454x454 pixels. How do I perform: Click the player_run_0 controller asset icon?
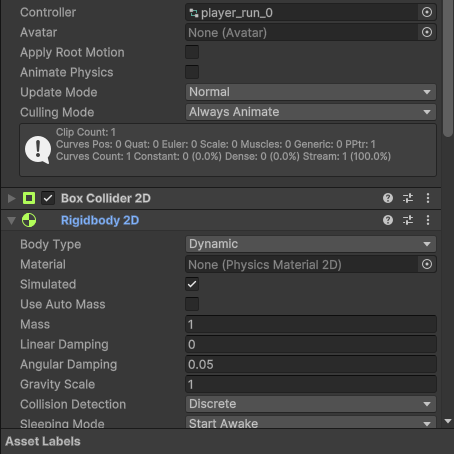click(194, 13)
